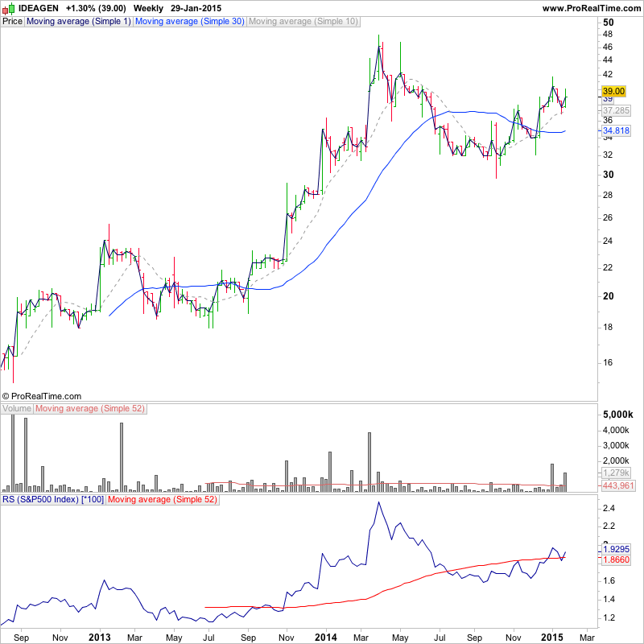Click the 16 price axis label
Viewport: 644px width, 644px height.
(608, 363)
